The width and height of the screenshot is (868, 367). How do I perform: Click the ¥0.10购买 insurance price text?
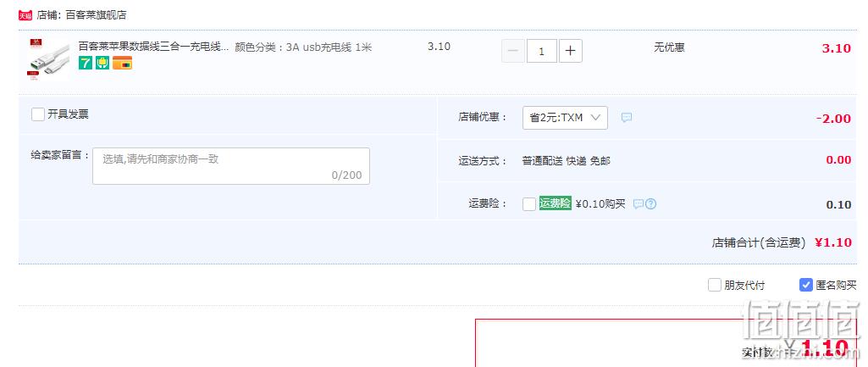coord(600,204)
